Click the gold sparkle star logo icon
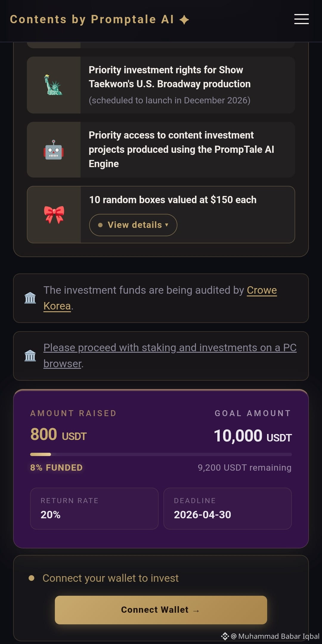This screenshot has width=322, height=644. pyautogui.click(x=184, y=20)
